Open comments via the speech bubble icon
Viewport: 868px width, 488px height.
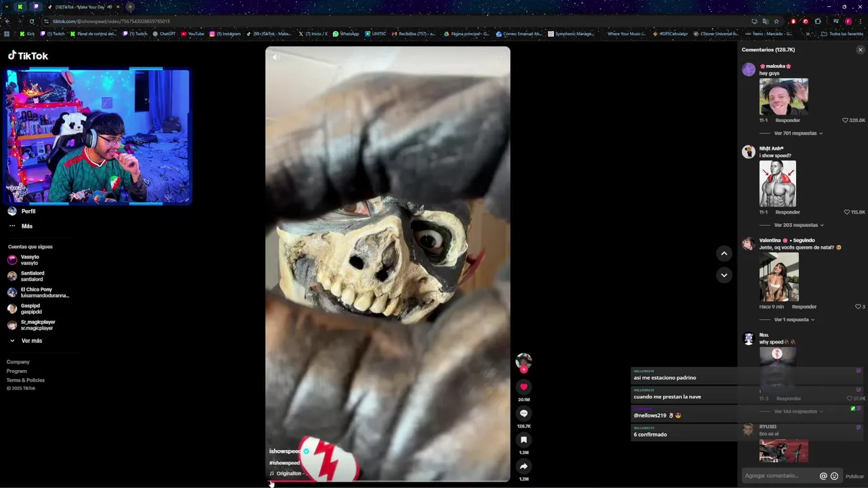tap(524, 413)
